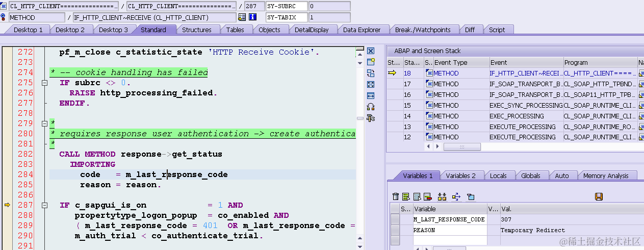
Task: Select the row selector for M_LAST_RESPONSE_CODE
Action: (x=395, y=219)
